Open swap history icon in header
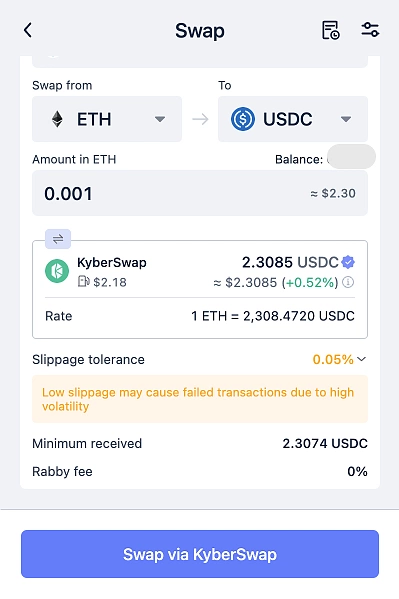 pos(330,30)
